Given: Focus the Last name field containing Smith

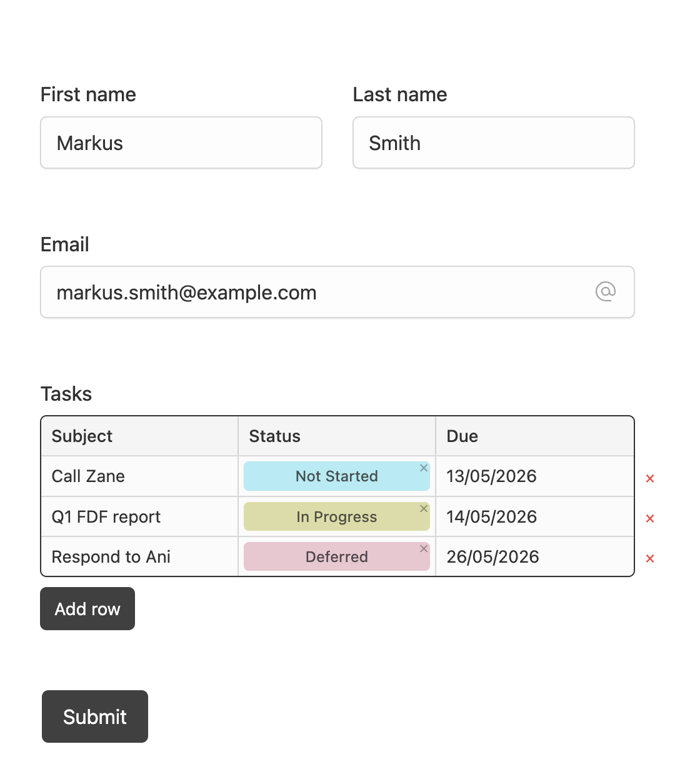Looking at the screenshot, I should point(494,143).
